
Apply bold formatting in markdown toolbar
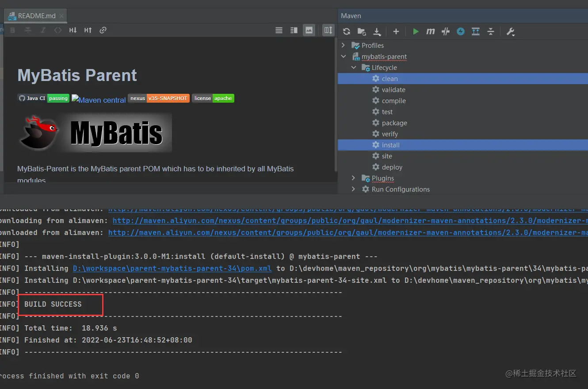pyautogui.click(x=13, y=30)
